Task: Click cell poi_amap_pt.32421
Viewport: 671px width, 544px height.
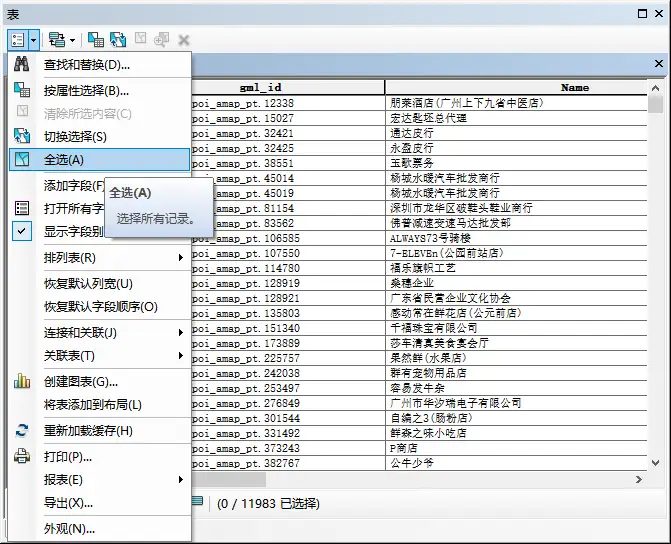Action: click(288, 133)
